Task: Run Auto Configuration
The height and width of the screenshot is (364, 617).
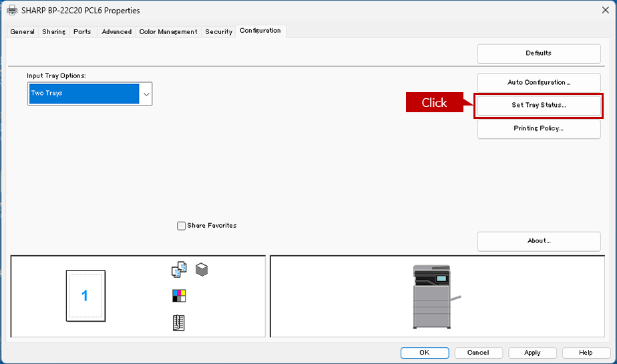Action: pos(539,83)
